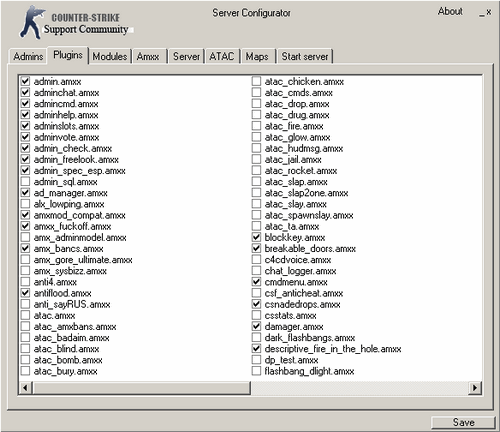Open the Maps tab
Screen dimensions: 500x432
tap(257, 56)
